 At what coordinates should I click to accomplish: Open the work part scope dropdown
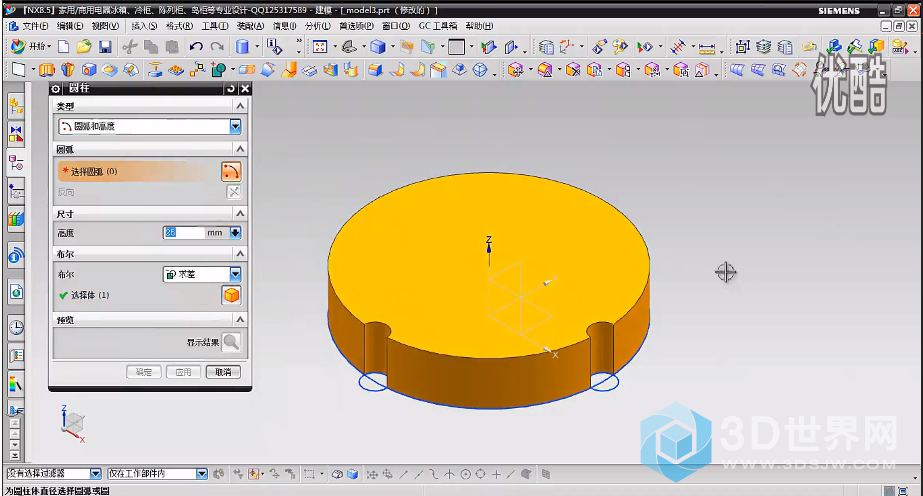[202, 474]
